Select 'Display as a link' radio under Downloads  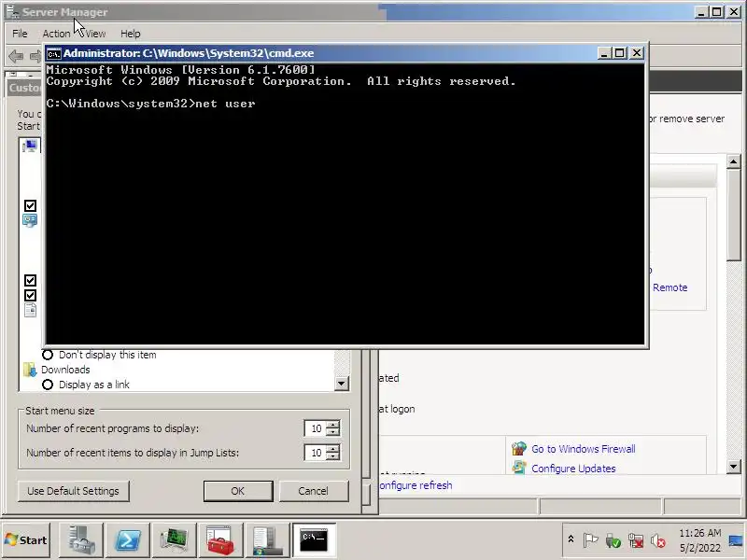pyautogui.click(x=48, y=385)
